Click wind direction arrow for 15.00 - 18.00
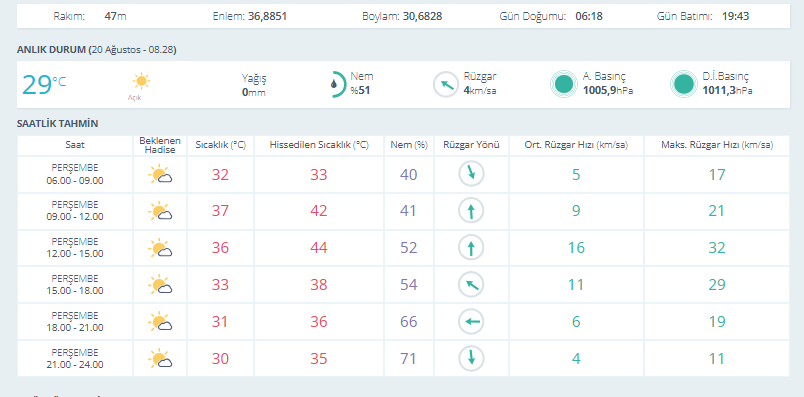The image size is (804, 397). [471, 285]
